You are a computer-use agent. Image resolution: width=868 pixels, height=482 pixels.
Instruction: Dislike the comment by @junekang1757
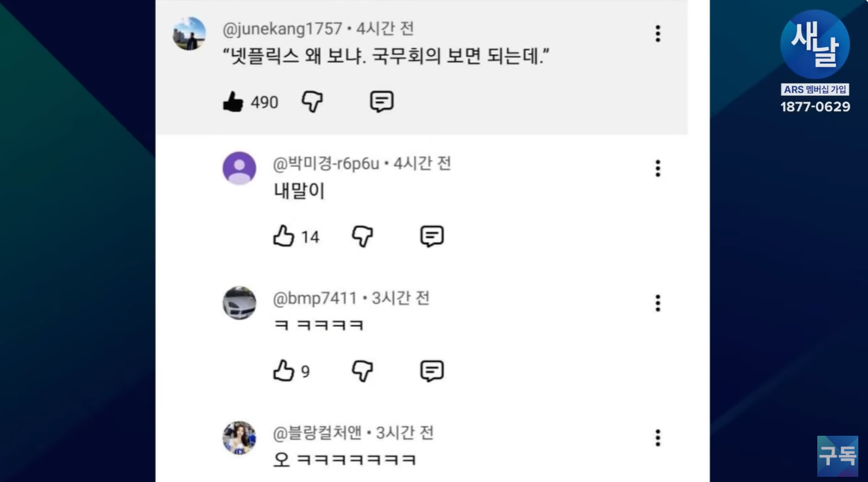[311, 101]
